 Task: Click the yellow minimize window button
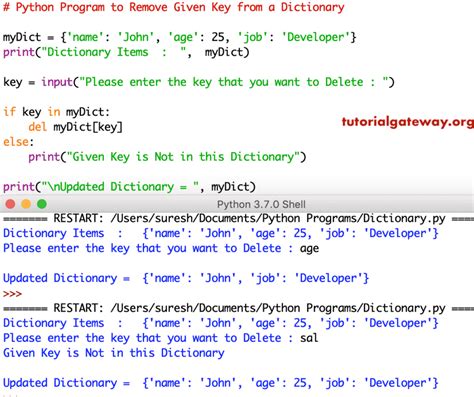[26, 204]
